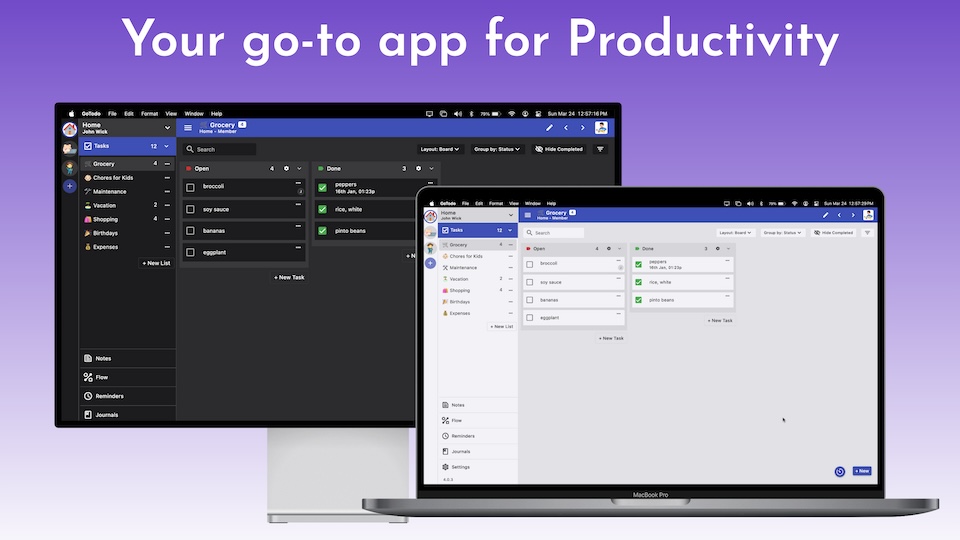Open Flow section on dark monitor sidebar
The height and width of the screenshot is (540, 960).
tap(127, 377)
